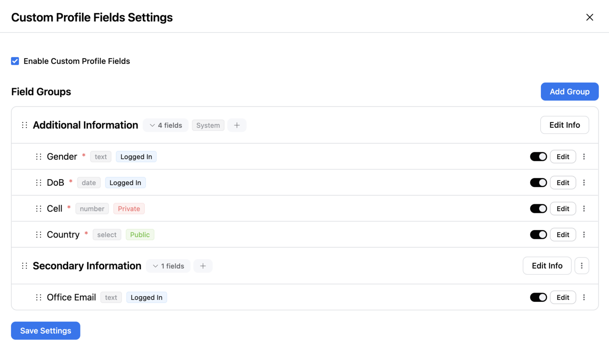Click the Add Group button
Screen dimensions: 609x364
coord(569,92)
